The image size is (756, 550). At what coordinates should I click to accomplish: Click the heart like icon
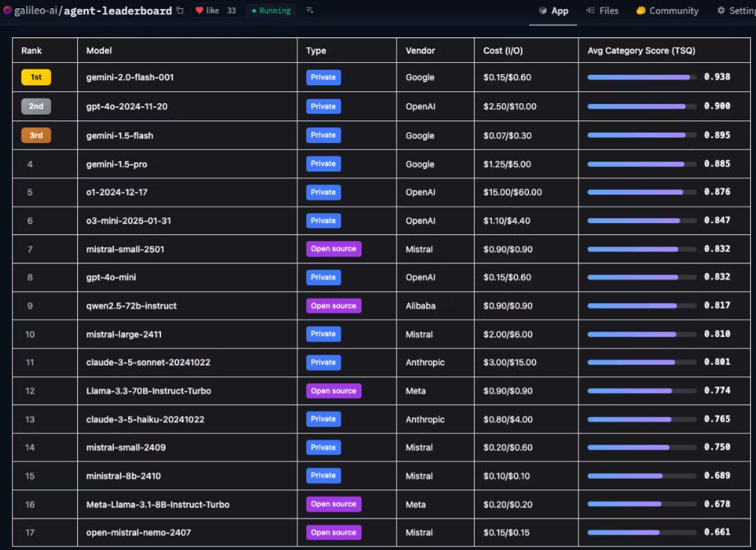(199, 10)
